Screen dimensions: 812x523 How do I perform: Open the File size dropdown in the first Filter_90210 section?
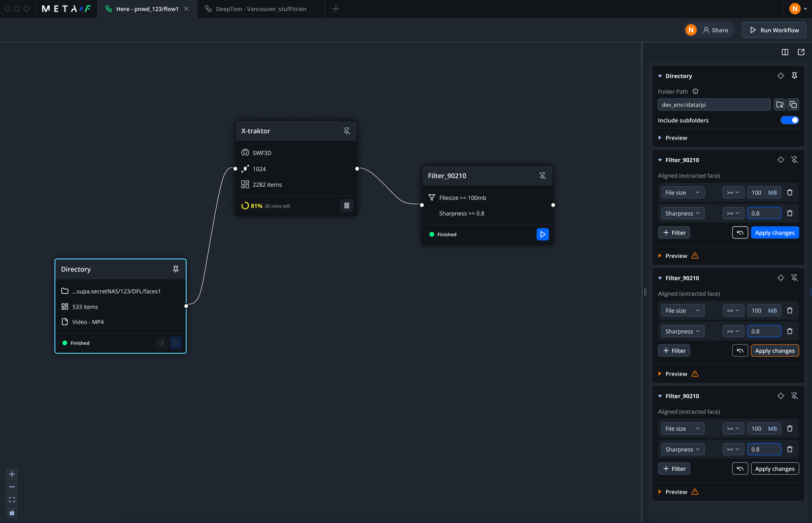[x=683, y=193]
